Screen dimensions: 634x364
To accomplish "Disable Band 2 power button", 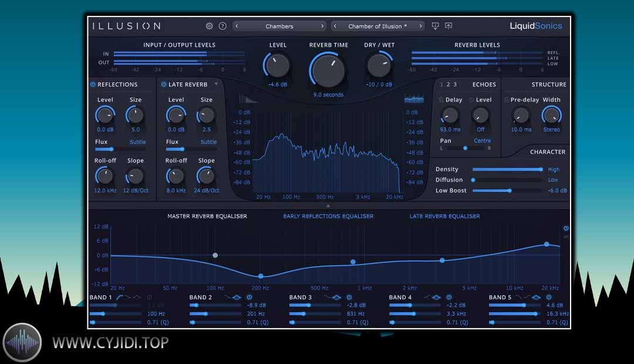I will tap(249, 297).
